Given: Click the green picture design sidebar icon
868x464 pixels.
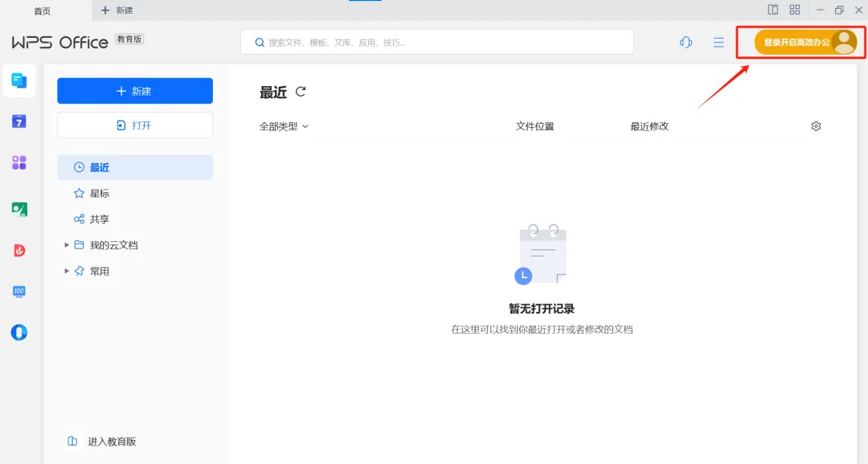Looking at the screenshot, I should 18,209.
